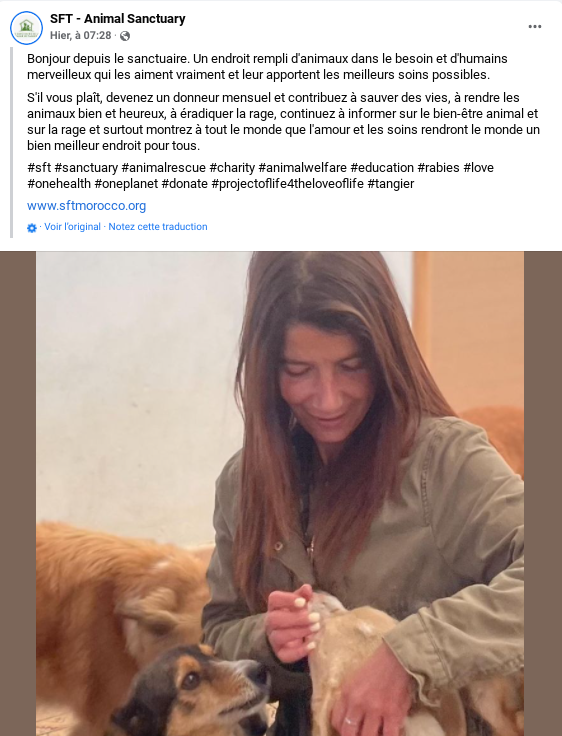Open the #sft hashtag
This screenshot has height=736, width=562.
click(x=39, y=168)
